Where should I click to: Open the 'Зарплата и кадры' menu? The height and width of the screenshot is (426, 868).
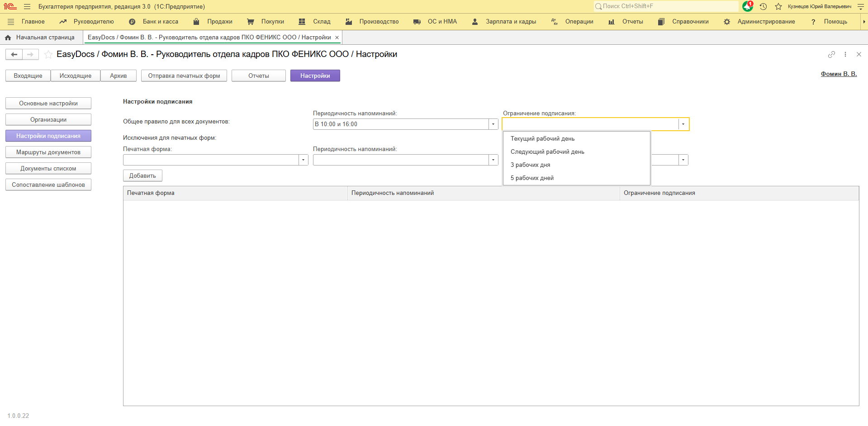(x=510, y=22)
